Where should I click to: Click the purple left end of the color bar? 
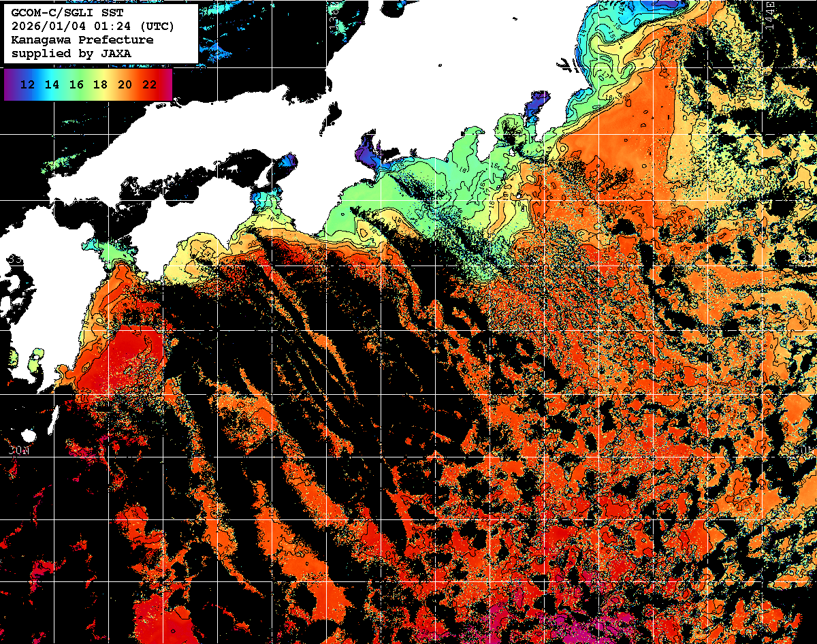pos(9,85)
